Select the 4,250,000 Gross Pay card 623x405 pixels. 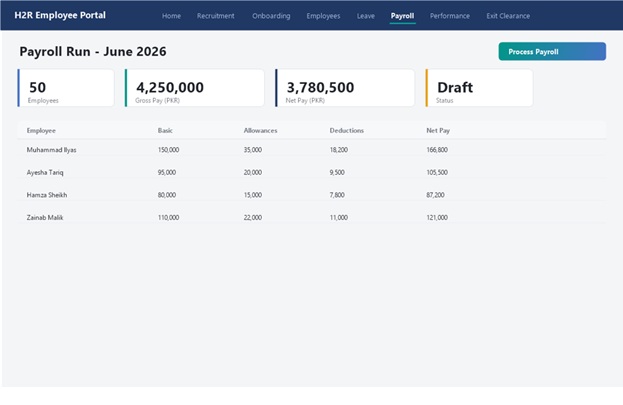point(195,88)
